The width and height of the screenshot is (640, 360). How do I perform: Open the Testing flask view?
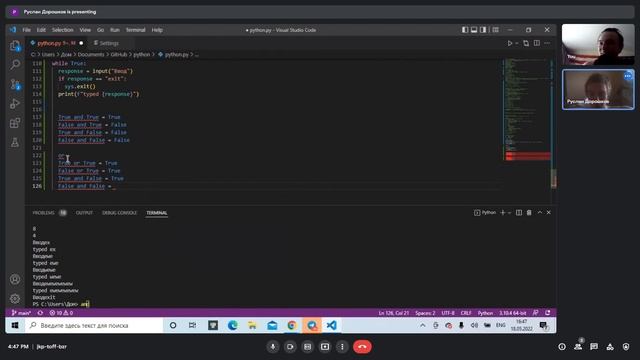(x=15, y=142)
